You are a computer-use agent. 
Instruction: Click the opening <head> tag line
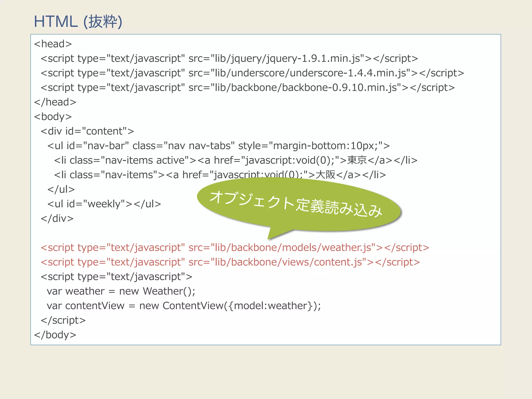pyautogui.click(x=53, y=44)
